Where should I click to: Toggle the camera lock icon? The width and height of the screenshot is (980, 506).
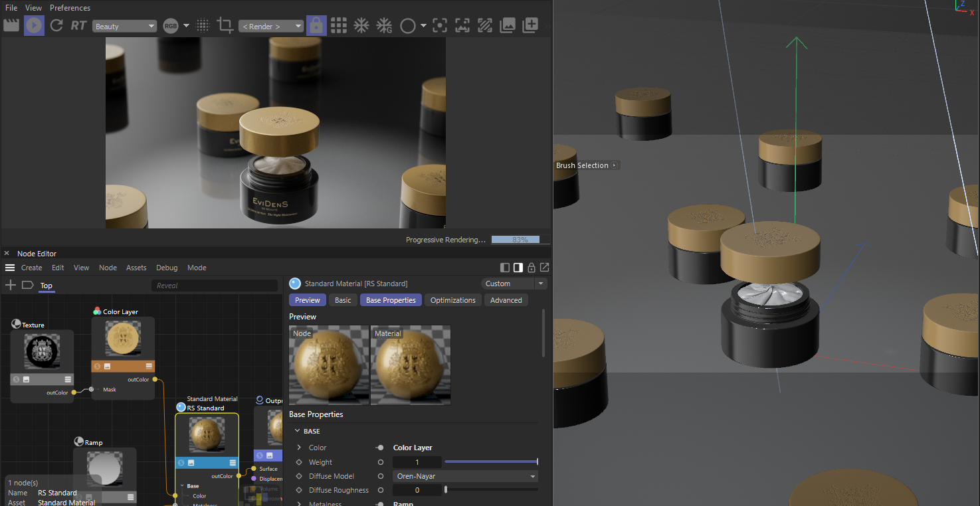[x=316, y=25]
